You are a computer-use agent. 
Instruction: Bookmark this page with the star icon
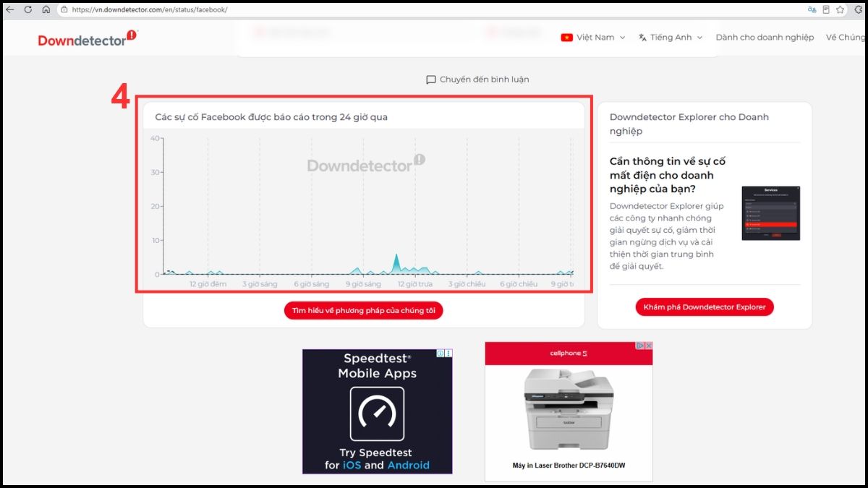(841, 9)
